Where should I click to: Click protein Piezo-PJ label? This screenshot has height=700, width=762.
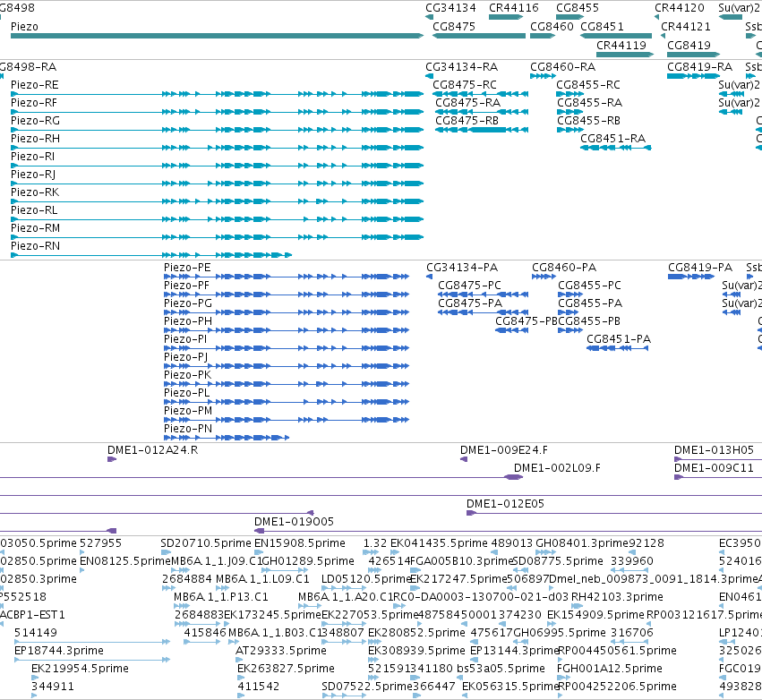pyautogui.click(x=186, y=357)
